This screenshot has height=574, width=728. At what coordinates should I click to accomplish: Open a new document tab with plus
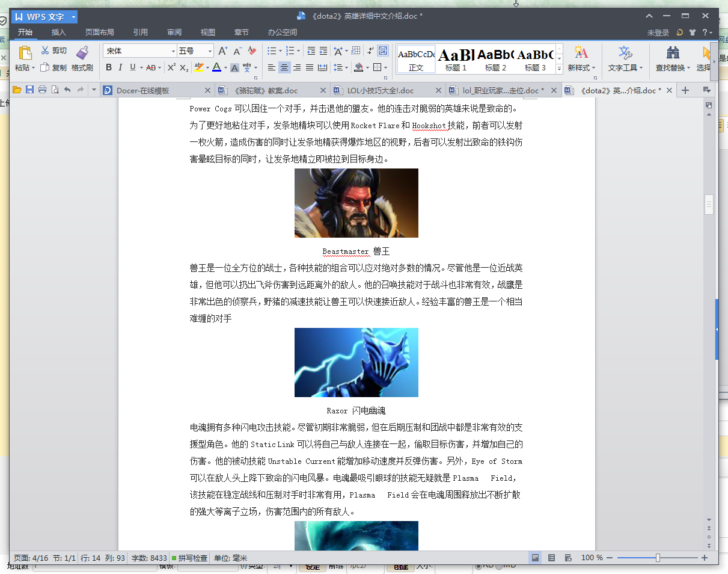pos(685,90)
